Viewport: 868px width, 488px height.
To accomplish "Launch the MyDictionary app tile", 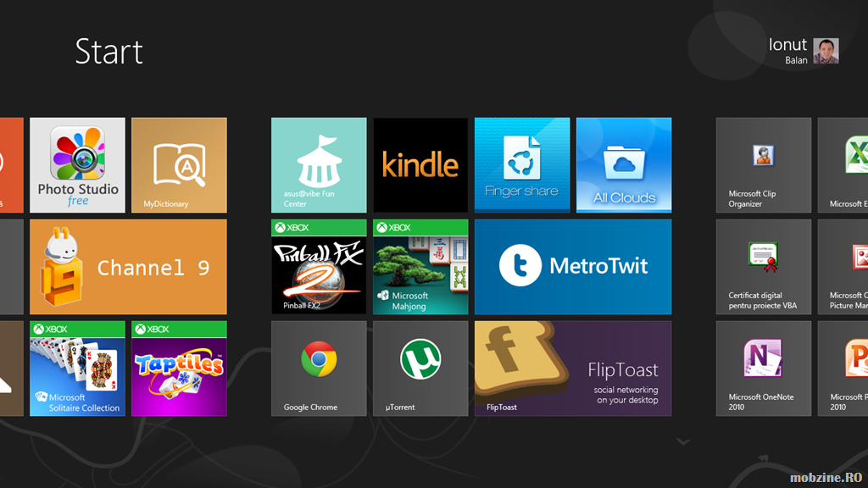I will point(179,165).
